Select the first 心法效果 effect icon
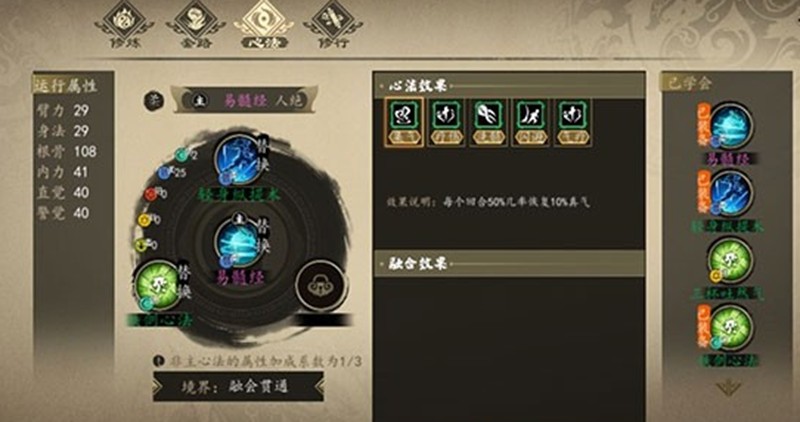This screenshot has width=800, height=422. [x=404, y=122]
